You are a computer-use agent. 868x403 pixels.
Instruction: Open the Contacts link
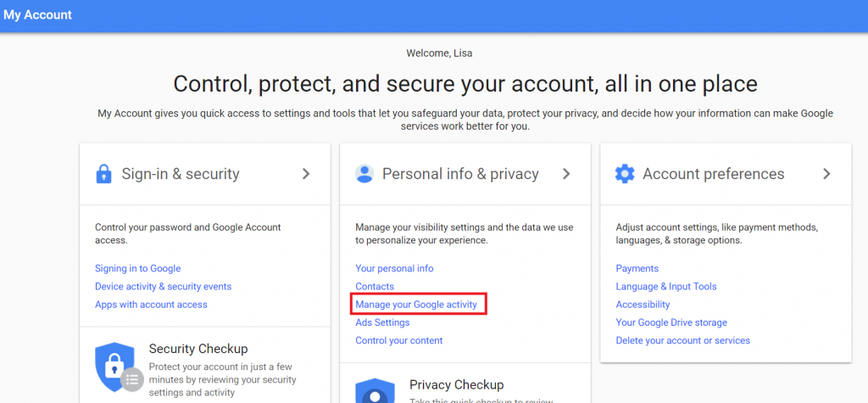pyautogui.click(x=375, y=287)
